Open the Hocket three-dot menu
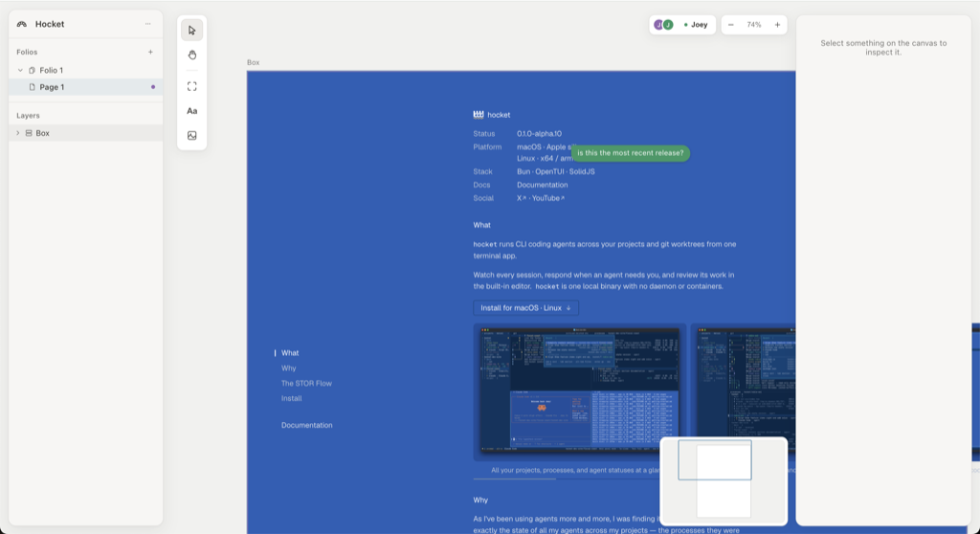Screen dimensions: 980x534 [x=148, y=24]
